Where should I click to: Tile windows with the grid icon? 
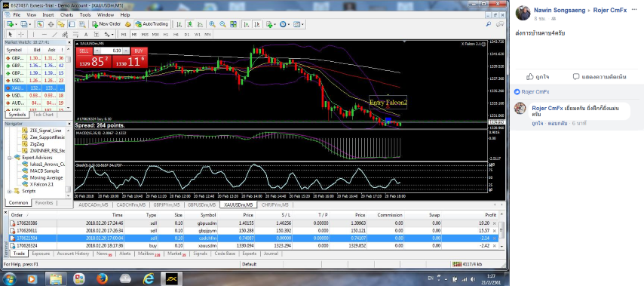pyautogui.click(x=233, y=24)
